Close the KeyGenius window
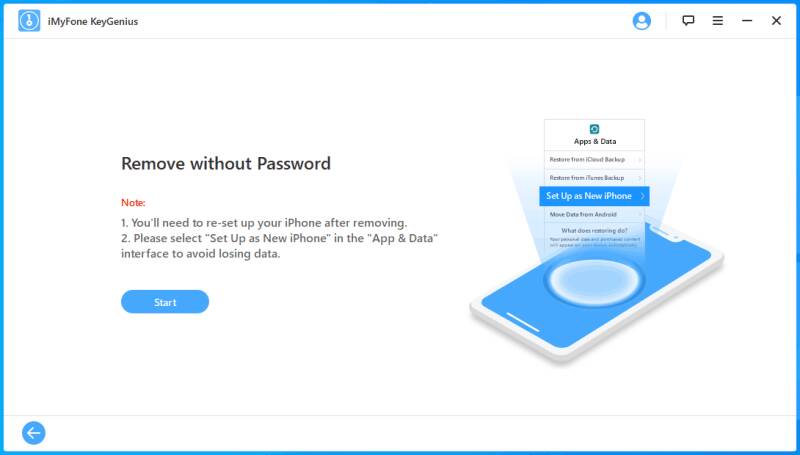This screenshot has width=800, height=455. click(776, 21)
